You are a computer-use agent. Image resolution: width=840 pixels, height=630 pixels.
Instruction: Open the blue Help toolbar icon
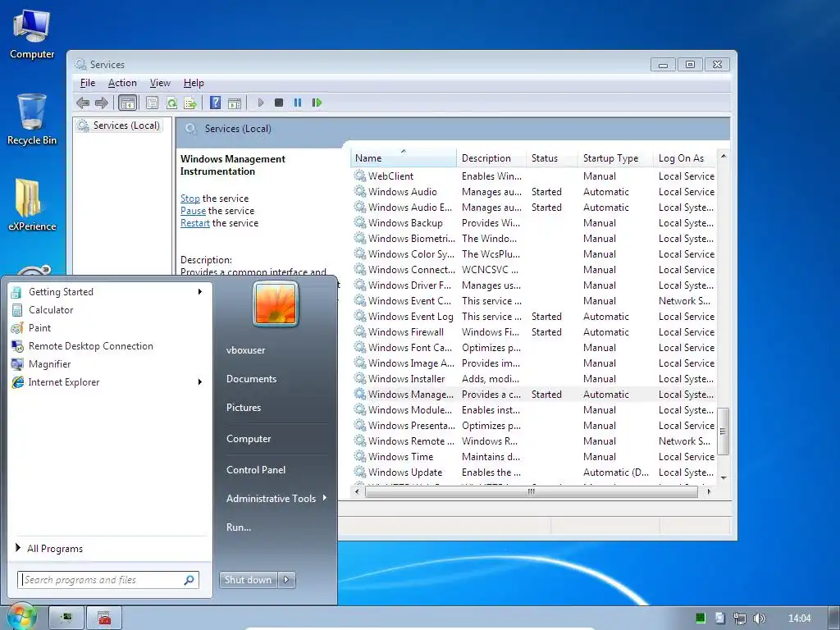point(216,103)
